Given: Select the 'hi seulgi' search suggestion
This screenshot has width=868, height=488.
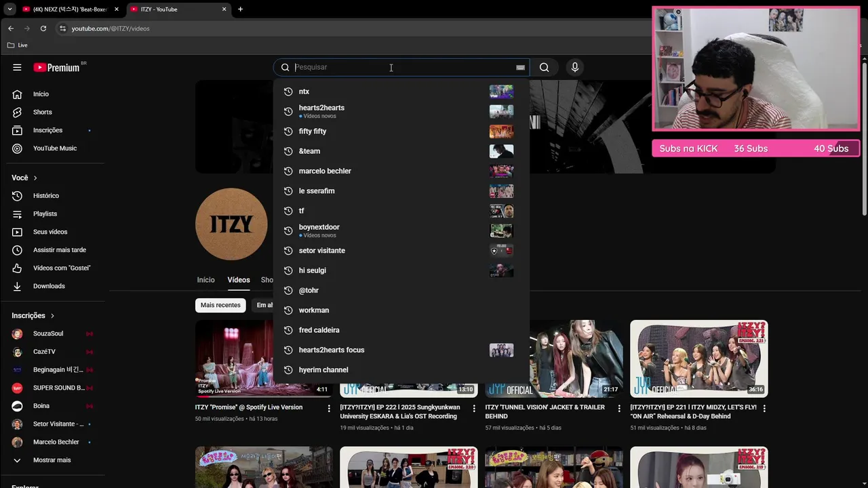Looking at the screenshot, I should [401, 270].
